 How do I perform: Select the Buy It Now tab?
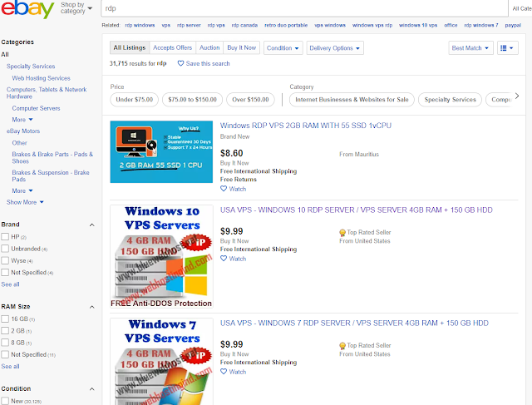pyautogui.click(x=242, y=47)
